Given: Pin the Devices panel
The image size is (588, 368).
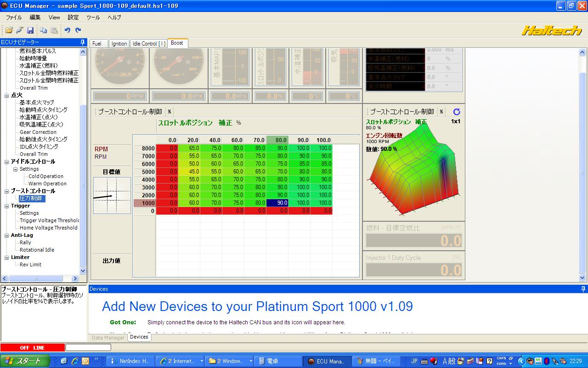Looking at the screenshot, I should click(x=583, y=289).
